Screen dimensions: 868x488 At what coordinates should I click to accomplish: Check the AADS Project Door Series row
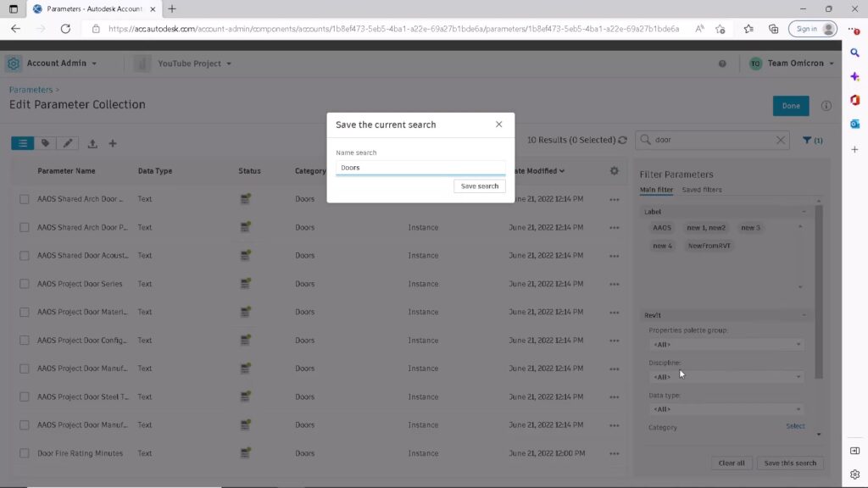[x=25, y=284]
